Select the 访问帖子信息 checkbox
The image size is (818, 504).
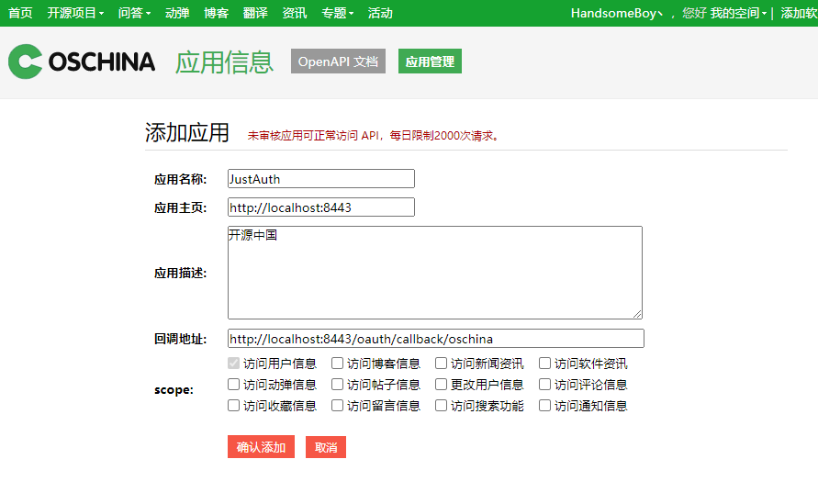(x=338, y=385)
